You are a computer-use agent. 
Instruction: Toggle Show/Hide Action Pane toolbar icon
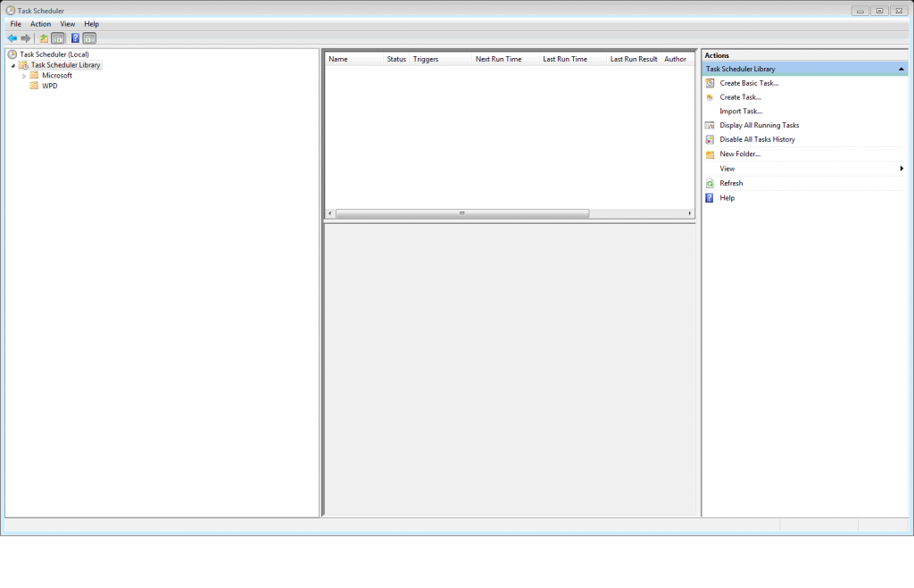coord(89,38)
